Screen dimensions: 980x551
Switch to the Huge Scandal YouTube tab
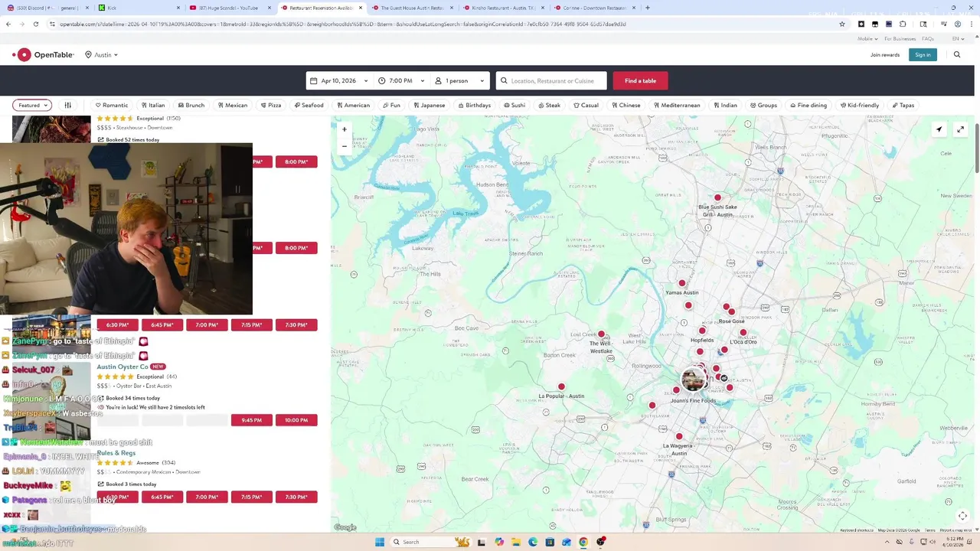230,8
